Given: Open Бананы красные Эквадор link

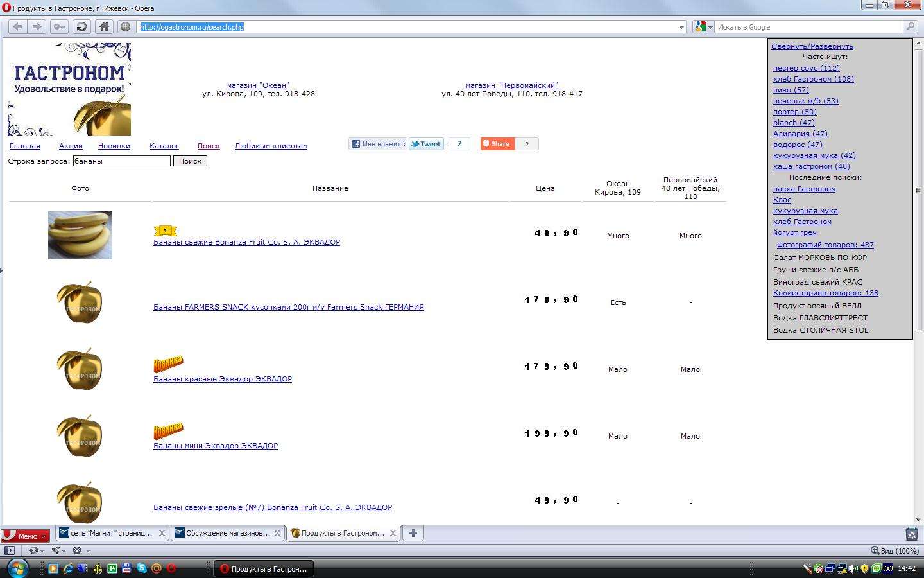Looking at the screenshot, I should coord(223,379).
